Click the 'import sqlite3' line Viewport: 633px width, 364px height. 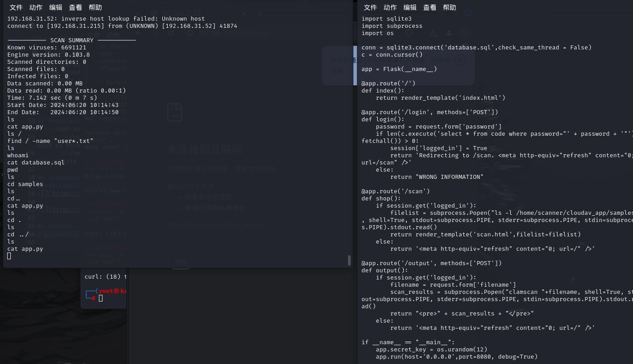coord(387,19)
